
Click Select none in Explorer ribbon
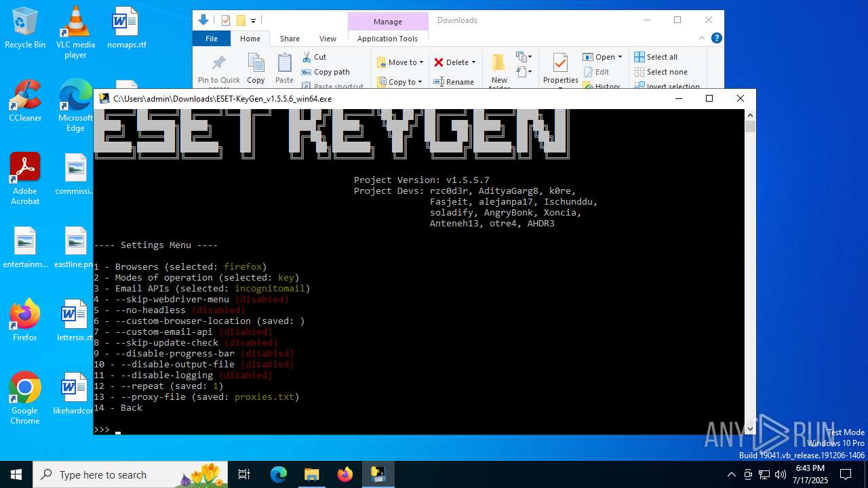pos(660,72)
